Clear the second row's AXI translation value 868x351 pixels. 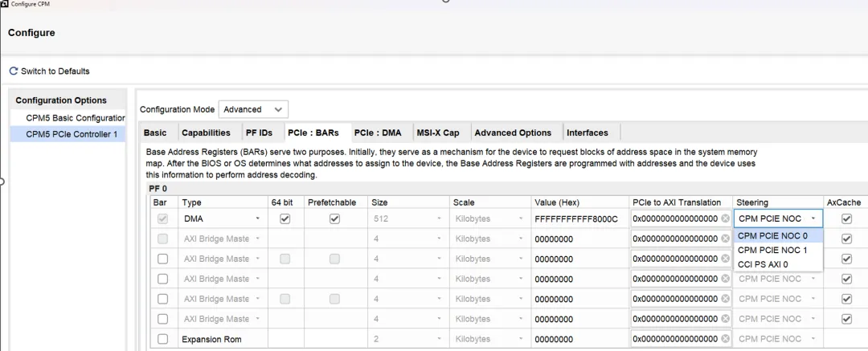[x=725, y=239]
